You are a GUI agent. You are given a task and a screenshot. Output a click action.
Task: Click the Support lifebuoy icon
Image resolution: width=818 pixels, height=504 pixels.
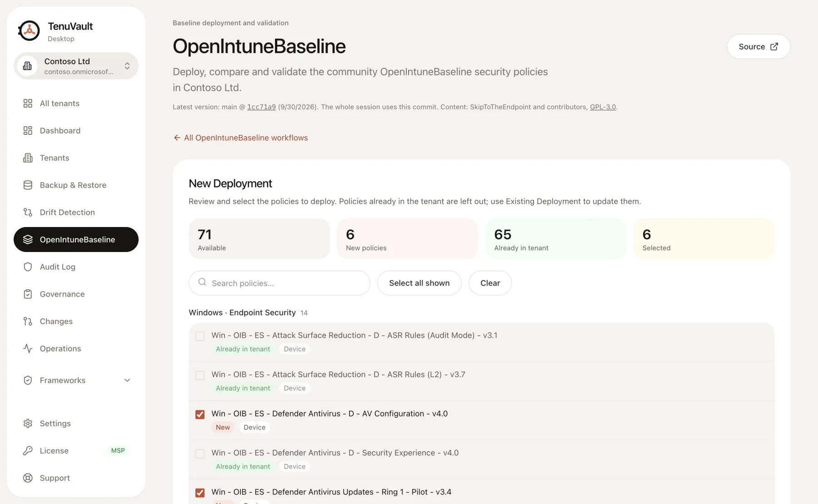pyautogui.click(x=28, y=478)
